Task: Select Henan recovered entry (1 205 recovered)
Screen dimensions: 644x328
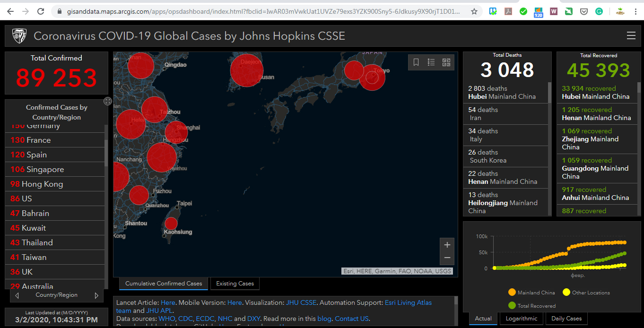Action: click(x=597, y=114)
